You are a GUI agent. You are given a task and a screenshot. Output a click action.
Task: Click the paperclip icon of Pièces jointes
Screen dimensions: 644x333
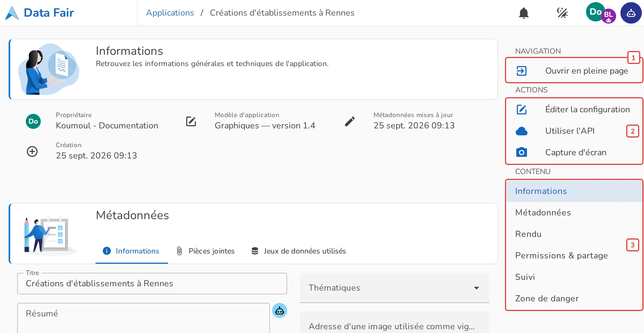coord(179,251)
